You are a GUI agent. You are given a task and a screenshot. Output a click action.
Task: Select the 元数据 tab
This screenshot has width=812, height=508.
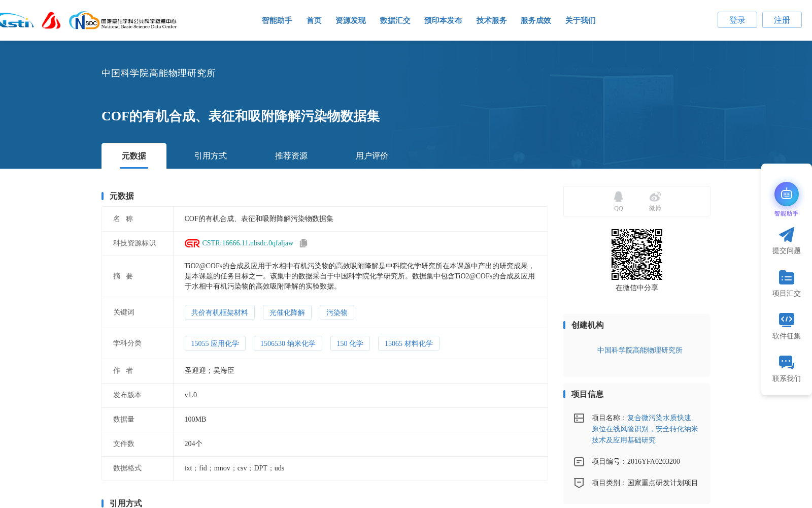click(134, 156)
